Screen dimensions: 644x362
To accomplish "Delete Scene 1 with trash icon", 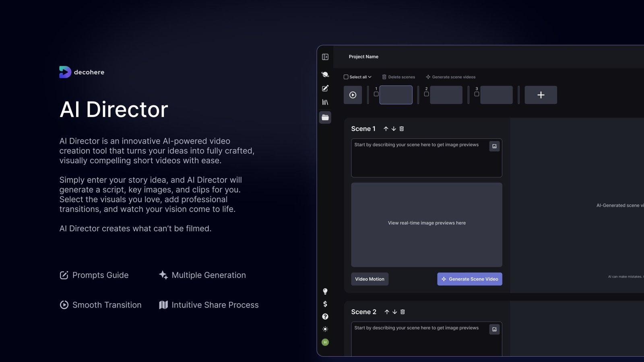I will coord(402,129).
